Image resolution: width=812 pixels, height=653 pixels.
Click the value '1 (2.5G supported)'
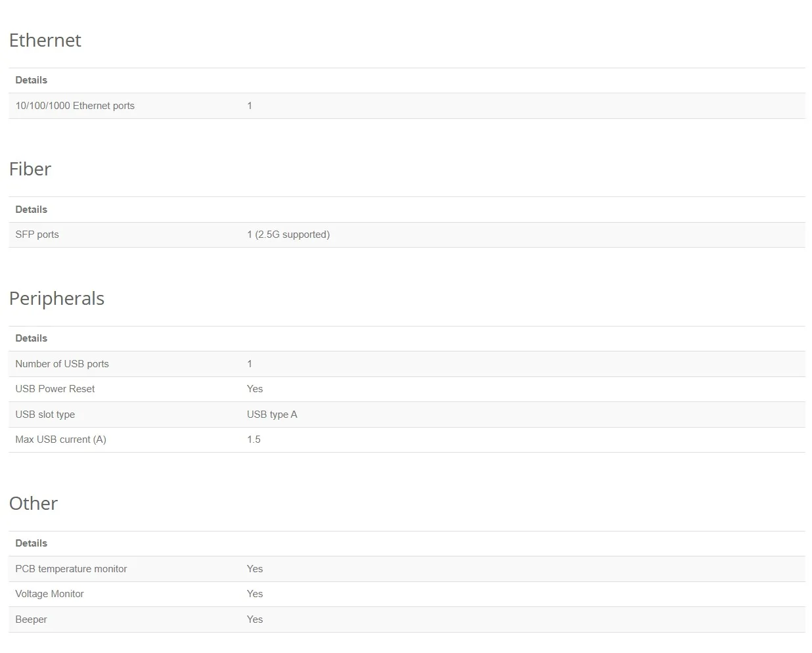coord(288,235)
